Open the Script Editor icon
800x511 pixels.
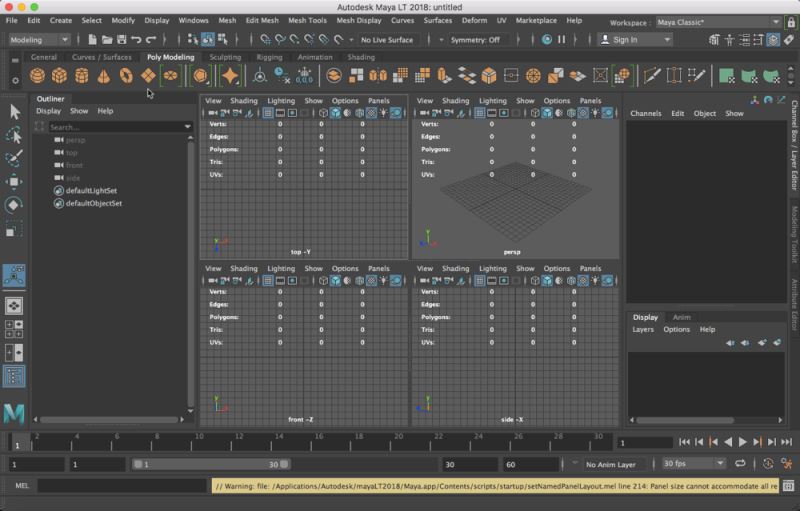788,486
